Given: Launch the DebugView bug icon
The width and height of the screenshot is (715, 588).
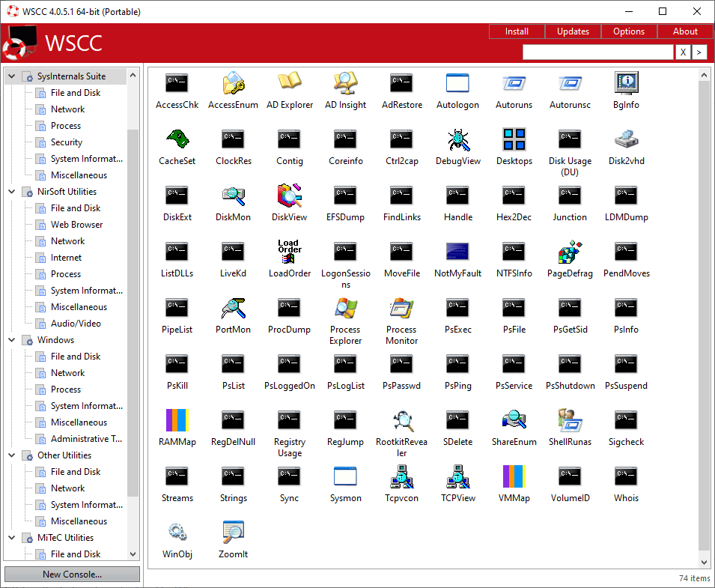Looking at the screenshot, I should 457,139.
